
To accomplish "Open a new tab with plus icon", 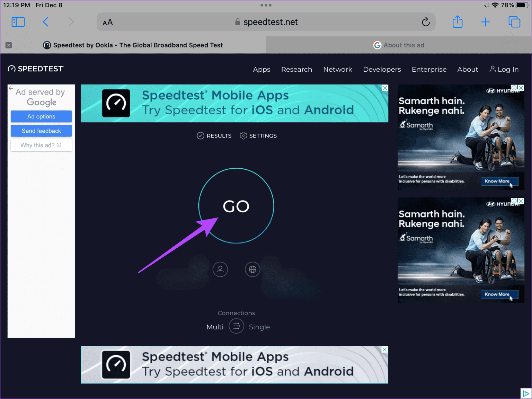I will click(486, 22).
